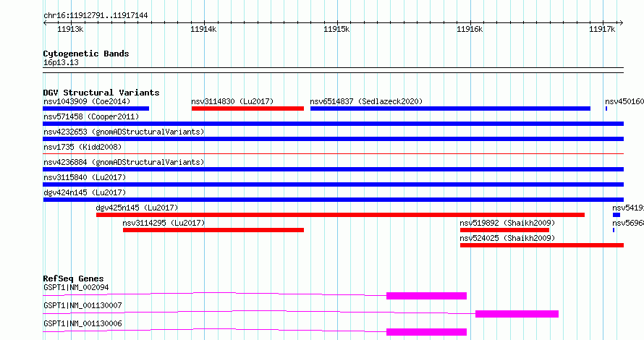The height and width of the screenshot is (340, 644).
Task: Select the nsv524025 (Shaikh2009) red bar
Action: pyautogui.click(x=542, y=245)
